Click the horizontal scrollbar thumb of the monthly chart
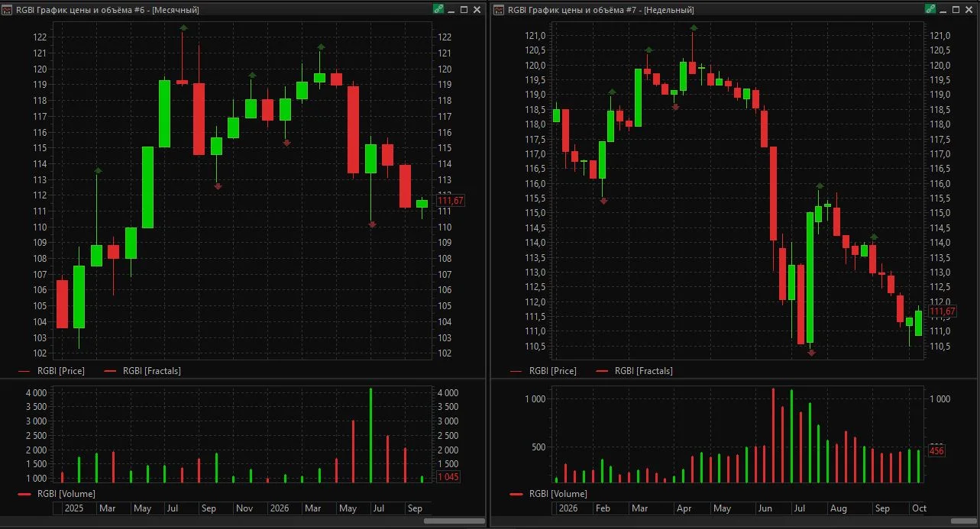Screen dimensions: 980x529 pyautogui.click(x=454, y=521)
